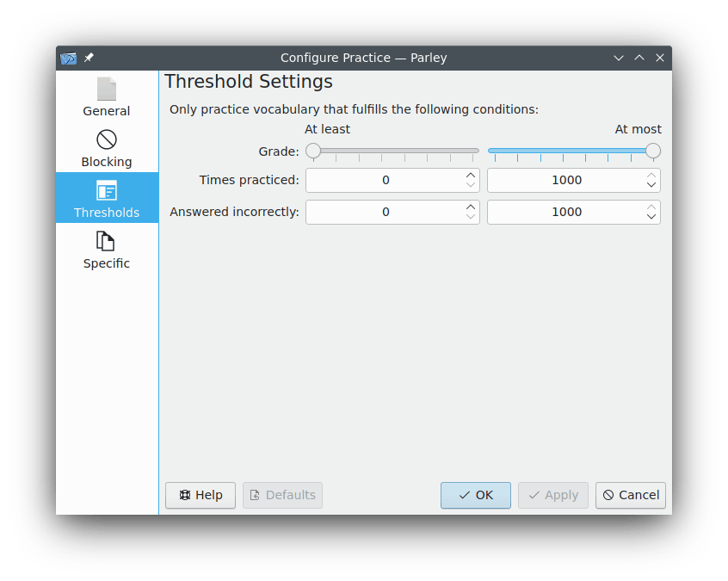This screenshot has height=581, width=728.
Task: Open the Specific settings page icon
Action: coord(107,242)
